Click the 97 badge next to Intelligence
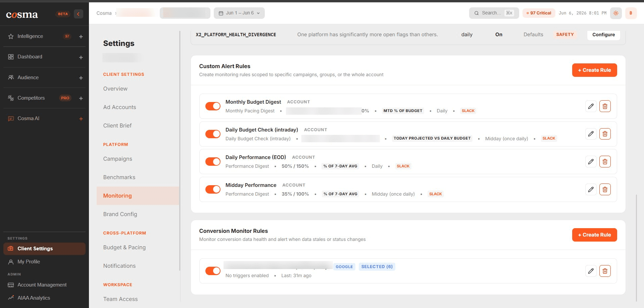 pos(67,36)
